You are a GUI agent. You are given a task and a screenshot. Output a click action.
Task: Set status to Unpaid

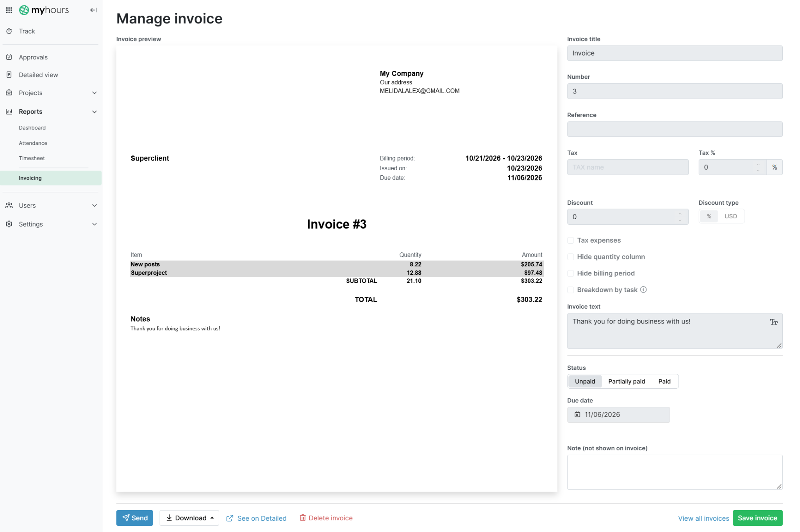pyautogui.click(x=585, y=381)
